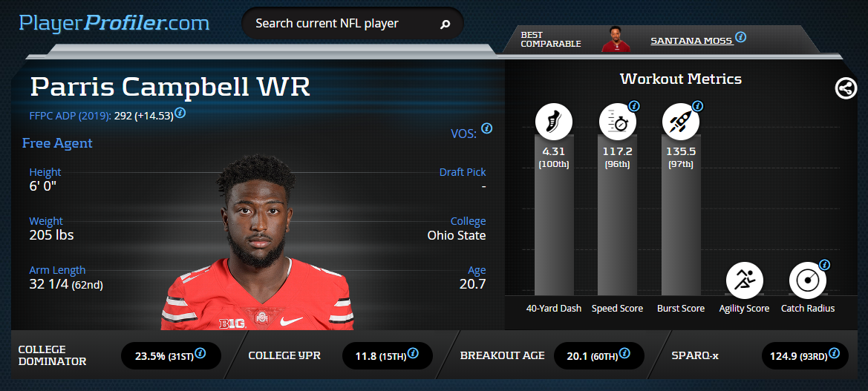
Task: Click the search magnifier icon
Action: coord(445,24)
